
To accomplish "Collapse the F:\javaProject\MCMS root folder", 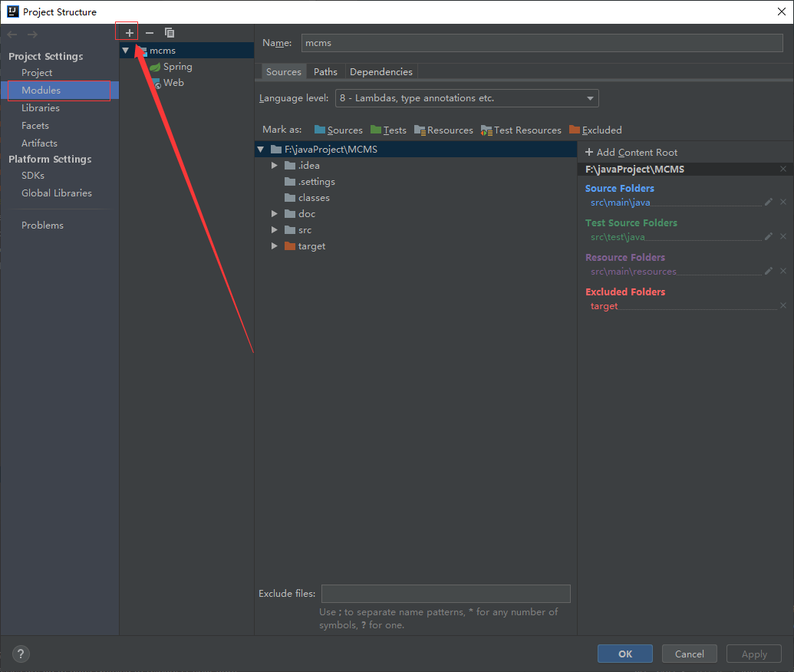I will pyautogui.click(x=261, y=150).
